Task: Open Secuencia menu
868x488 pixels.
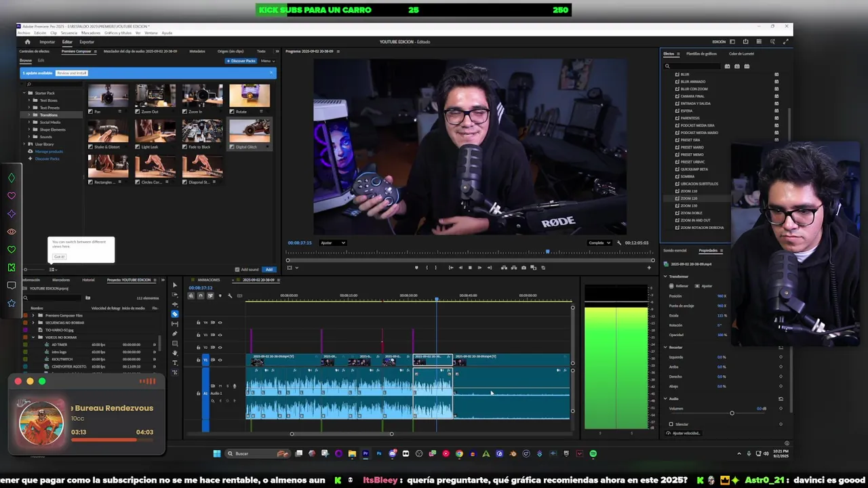Action: [x=69, y=33]
